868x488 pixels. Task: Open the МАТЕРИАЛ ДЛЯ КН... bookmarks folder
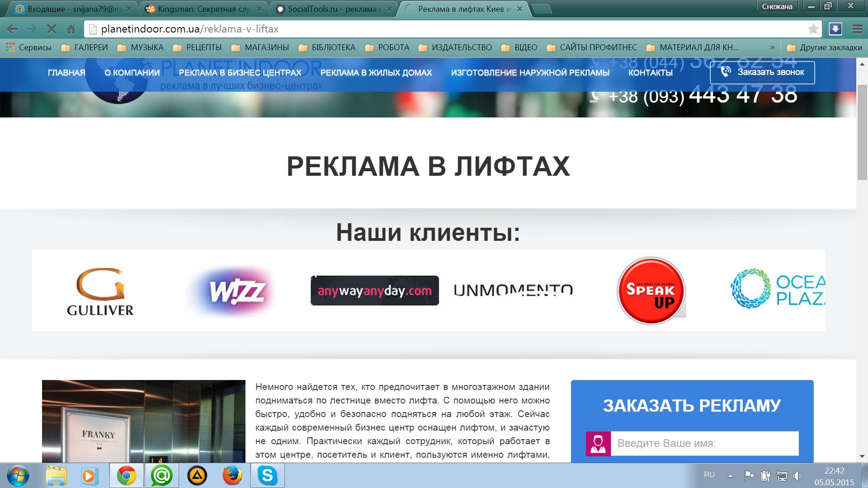693,47
